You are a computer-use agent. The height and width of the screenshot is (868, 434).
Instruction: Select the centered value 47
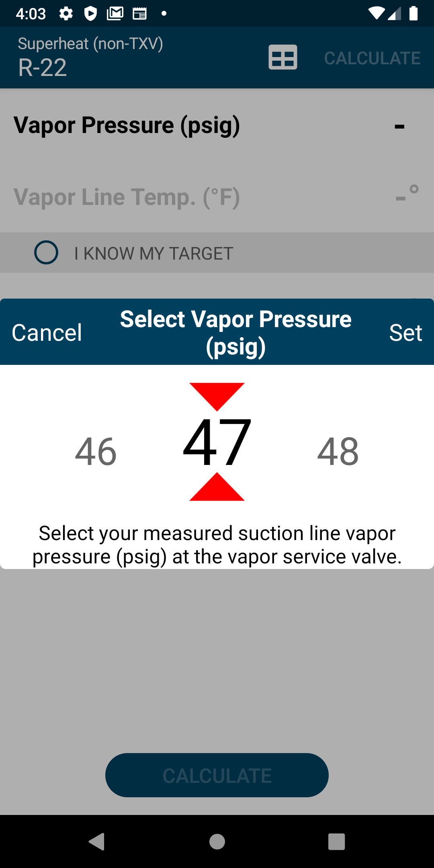click(217, 442)
